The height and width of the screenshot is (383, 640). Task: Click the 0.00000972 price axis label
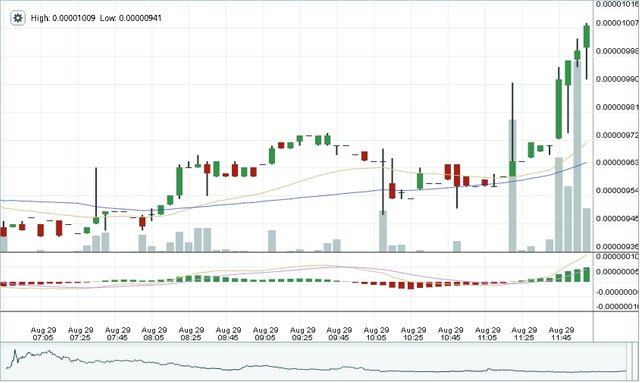(x=618, y=135)
